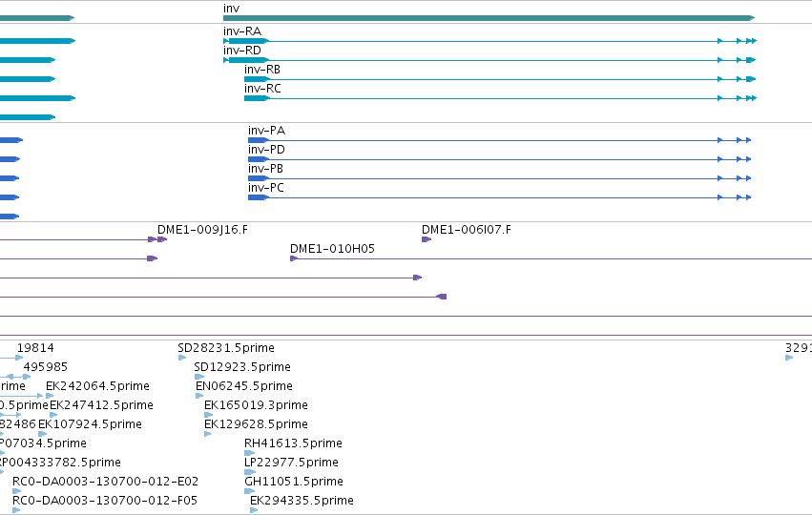Click the EK165019.3prime arrow glyph
Image resolution: width=812 pixels, height=515 pixels.
tap(209, 415)
